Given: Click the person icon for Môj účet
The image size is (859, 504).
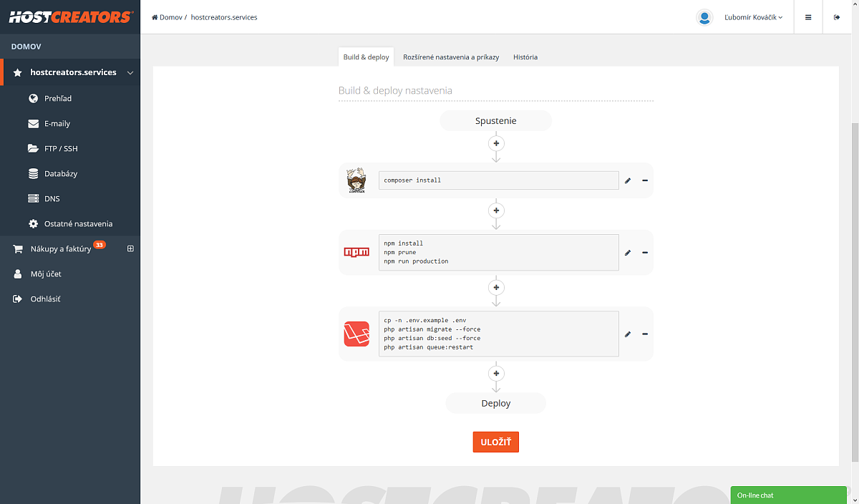Looking at the screenshot, I should click(18, 273).
